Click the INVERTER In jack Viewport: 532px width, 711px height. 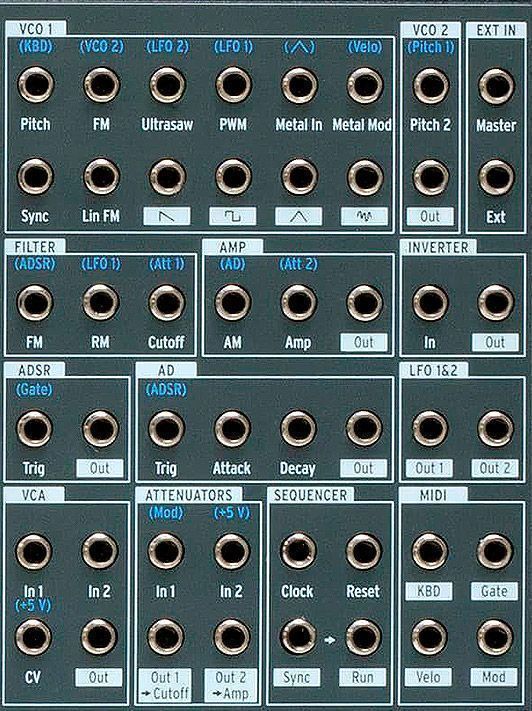[430, 302]
